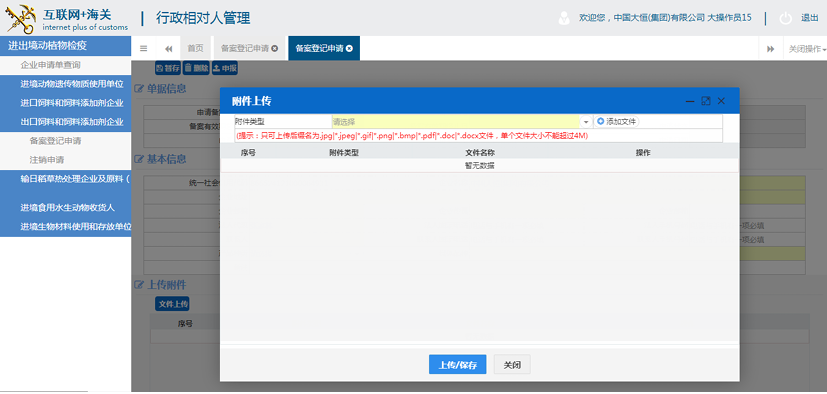Screen dimensions: 827x394
Task: Close the first 备案登记申请 tab
Action: [274, 49]
